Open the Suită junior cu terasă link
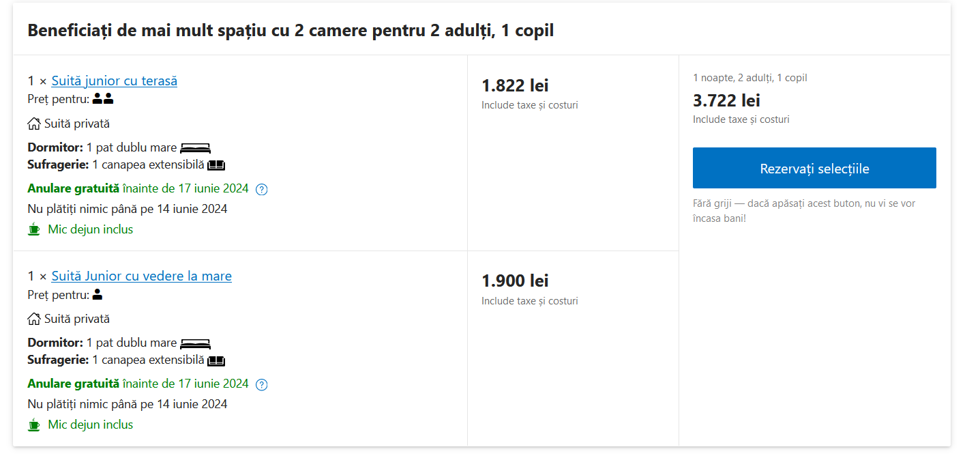 [x=114, y=81]
